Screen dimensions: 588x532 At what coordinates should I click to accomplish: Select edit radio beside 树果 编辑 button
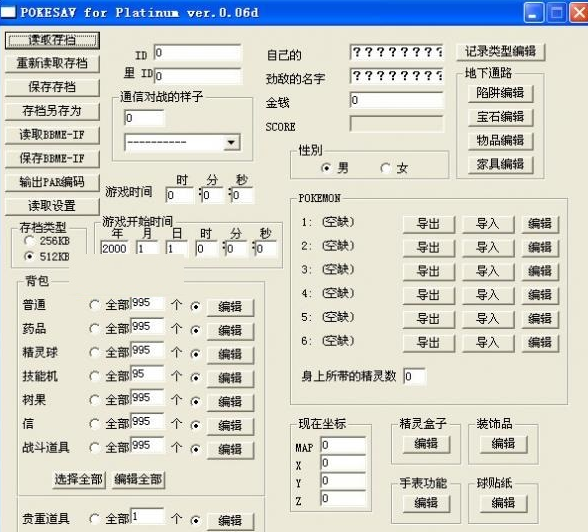195,402
